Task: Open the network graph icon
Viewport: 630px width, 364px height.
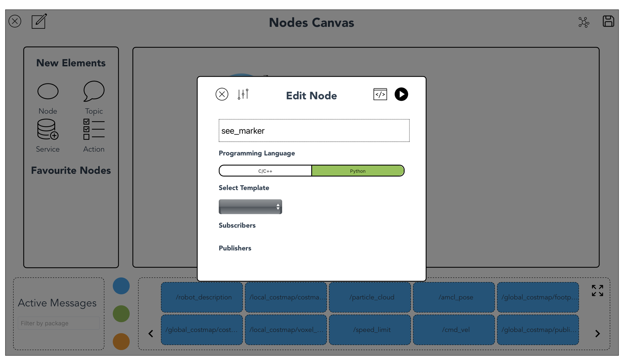Action: [x=584, y=22]
